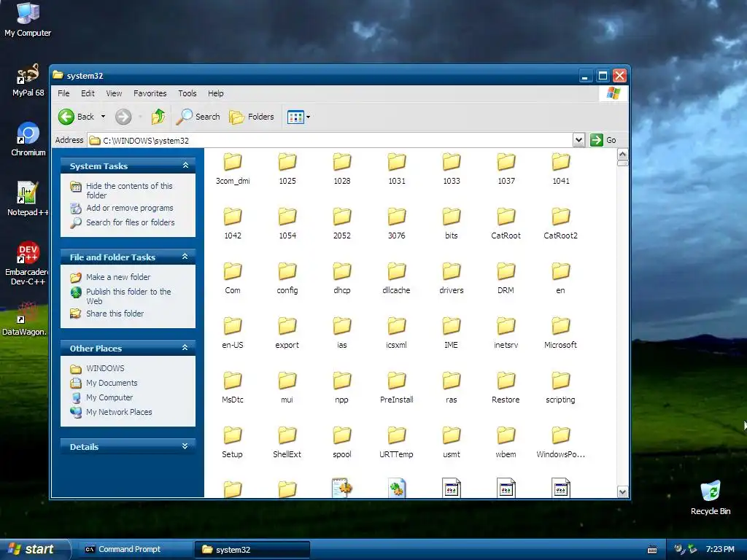Select the scripting folder
The height and width of the screenshot is (560, 747).
point(560,388)
